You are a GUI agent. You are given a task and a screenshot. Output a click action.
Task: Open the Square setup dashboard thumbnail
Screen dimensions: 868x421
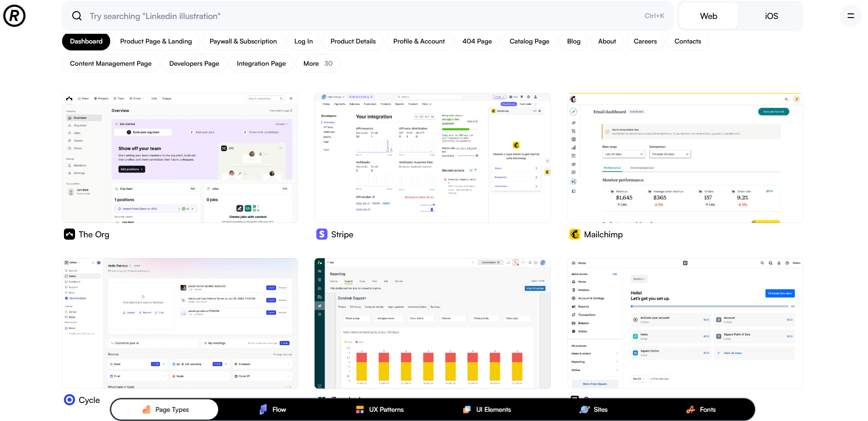coord(685,323)
